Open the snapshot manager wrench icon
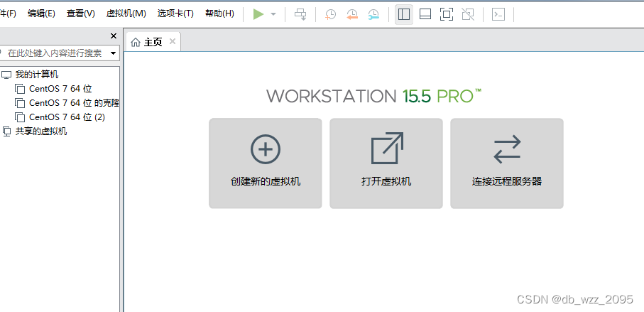The height and width of the screenshot is (312, 644). point(373,14)
